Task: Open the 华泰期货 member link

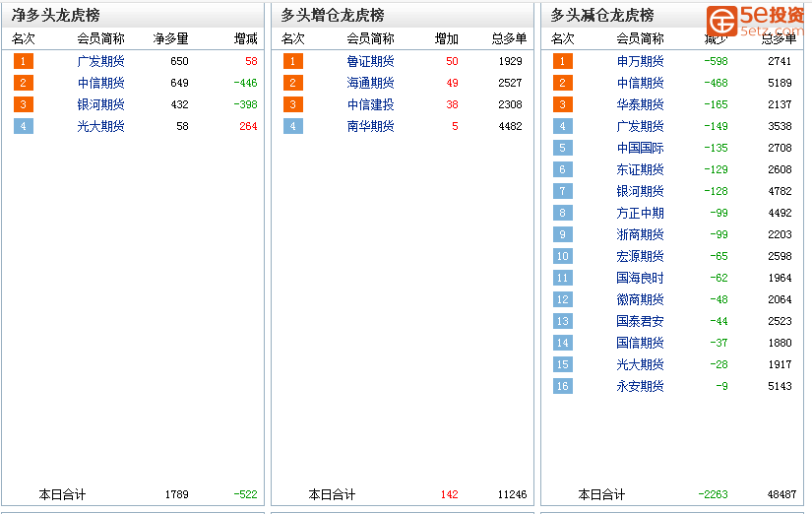Action: [x=641, y=104]
